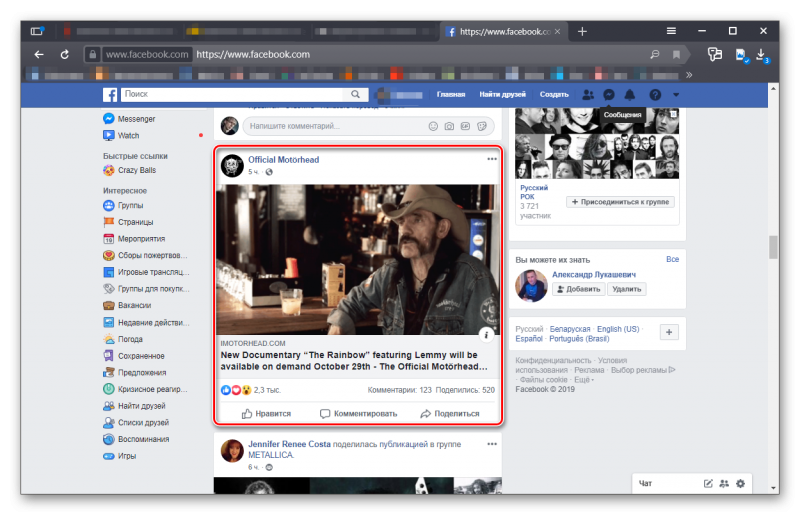Open Jennifer Renee Costa profile link

(x=289, y=444)
